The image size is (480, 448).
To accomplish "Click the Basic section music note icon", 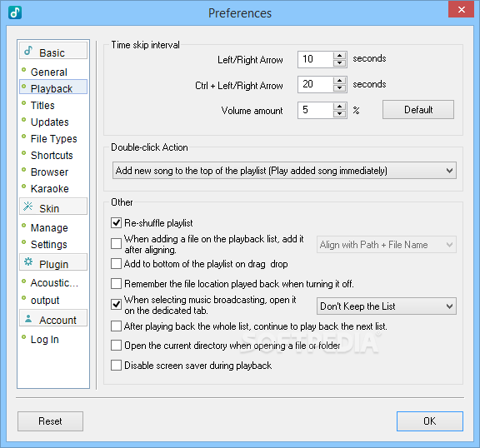I will [28, 51].
